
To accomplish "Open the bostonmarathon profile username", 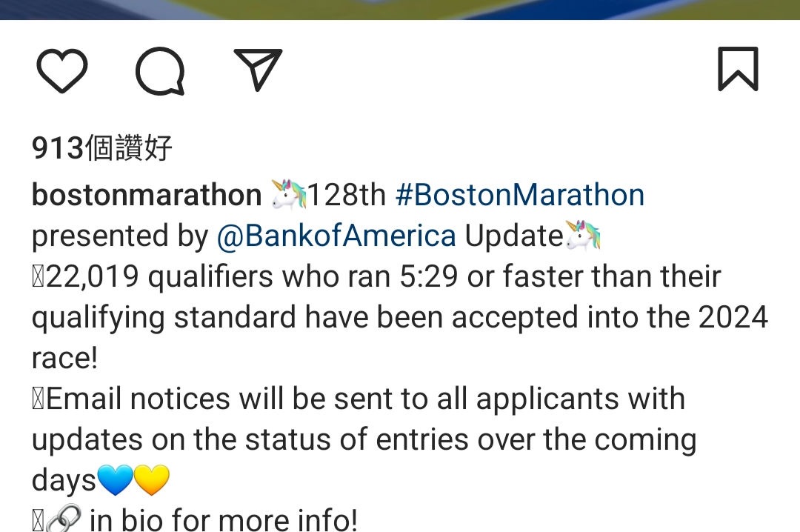I will click(147, 195).
